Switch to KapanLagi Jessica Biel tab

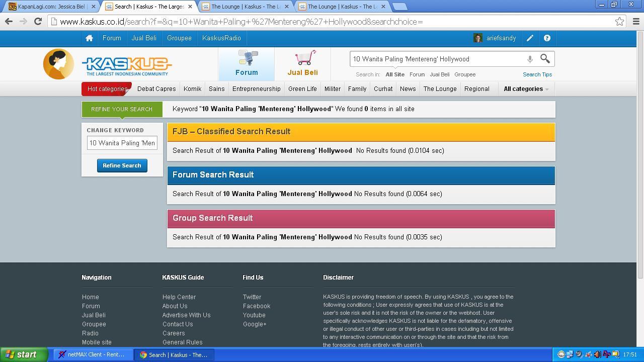51,7
